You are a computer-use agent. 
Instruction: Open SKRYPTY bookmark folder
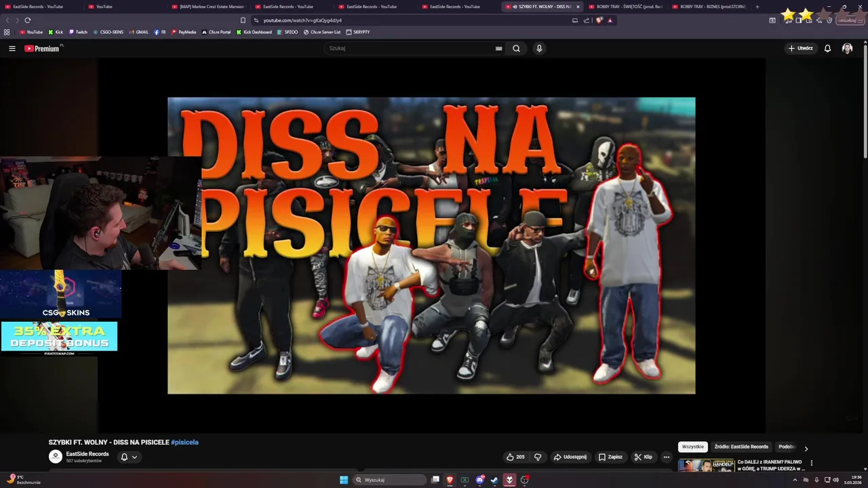pos(358,32)
